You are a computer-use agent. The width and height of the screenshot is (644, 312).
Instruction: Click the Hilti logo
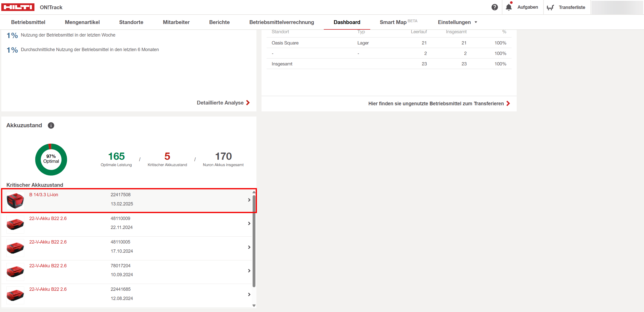point(18,7)
